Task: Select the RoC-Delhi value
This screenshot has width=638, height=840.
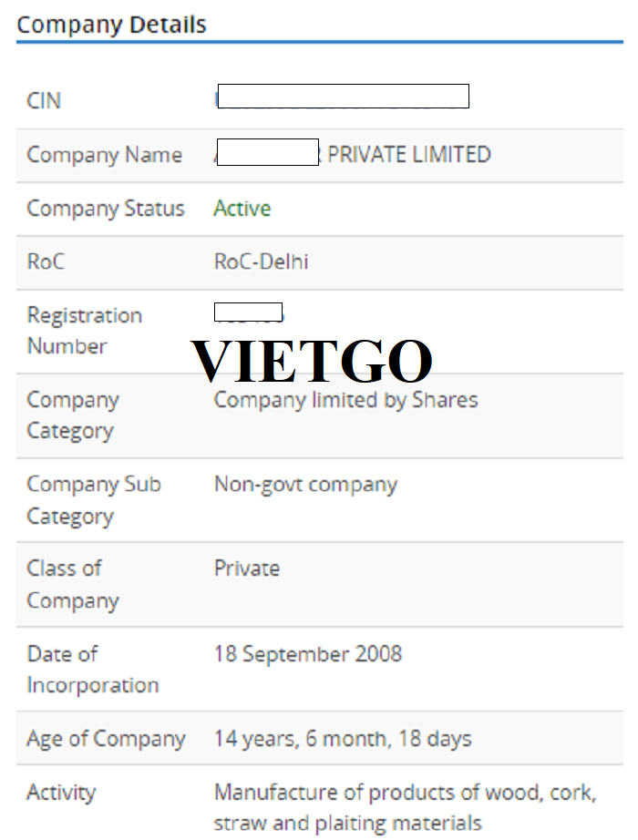Action: pyautogui.click(x=261, y=262)
